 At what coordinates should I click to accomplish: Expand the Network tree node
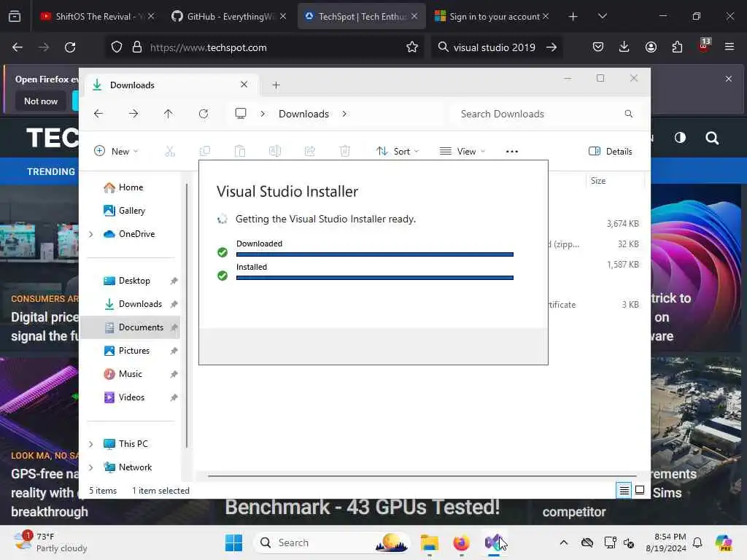point(90,467)
